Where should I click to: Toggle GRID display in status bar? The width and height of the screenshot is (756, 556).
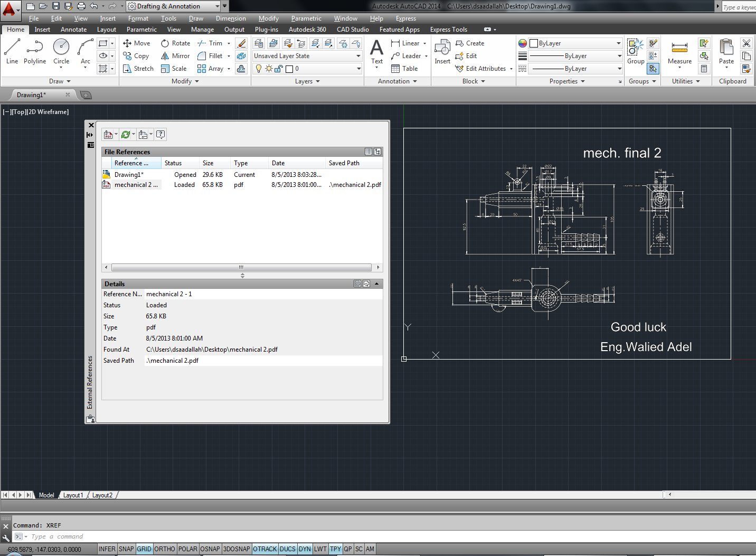pos(144,549)
